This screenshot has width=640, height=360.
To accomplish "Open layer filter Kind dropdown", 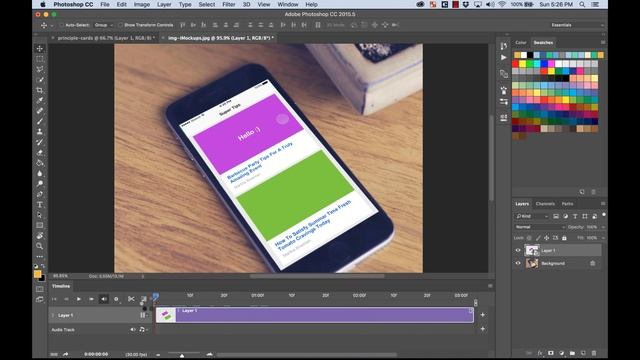I will click(531, 216).
